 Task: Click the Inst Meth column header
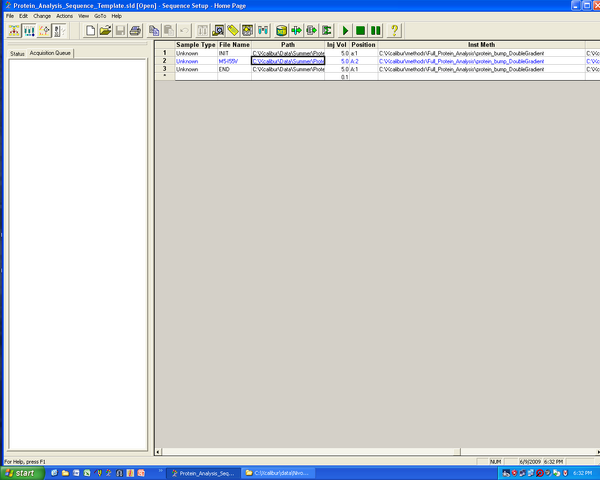pyautogui.click(x=480, y=44)
